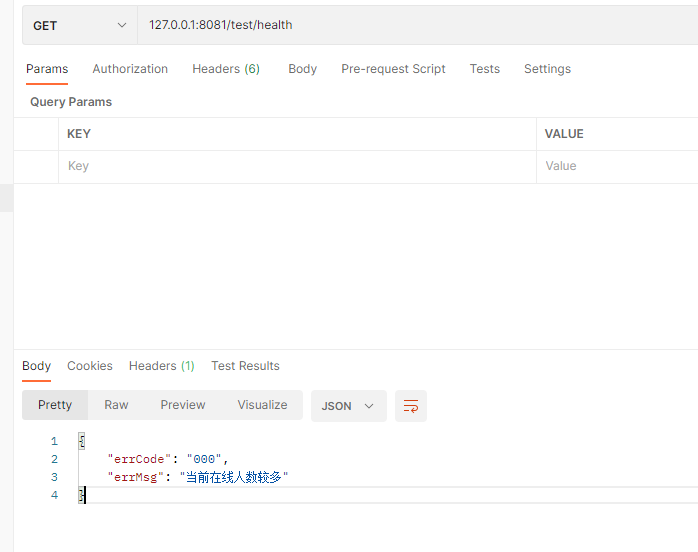View the Test Results tab
This screenshot has height=552, width=698.
tap(245, 366)
